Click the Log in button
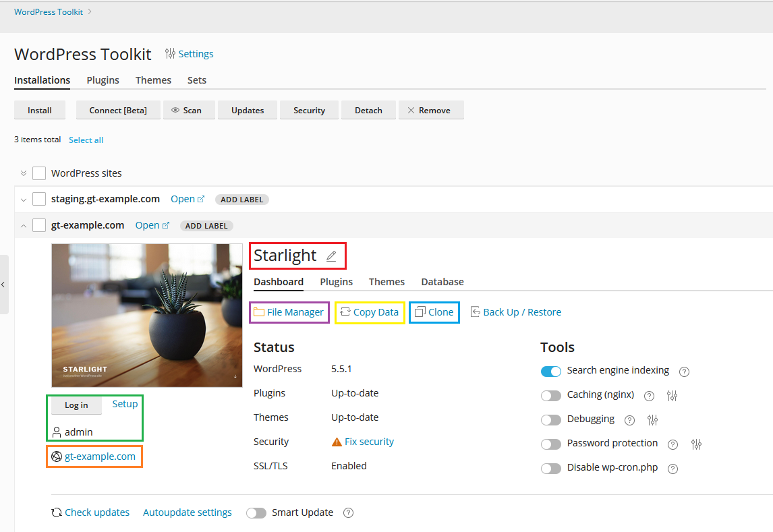Image resolution: width=773 pixels, height=532 pixels. [76, 405]
